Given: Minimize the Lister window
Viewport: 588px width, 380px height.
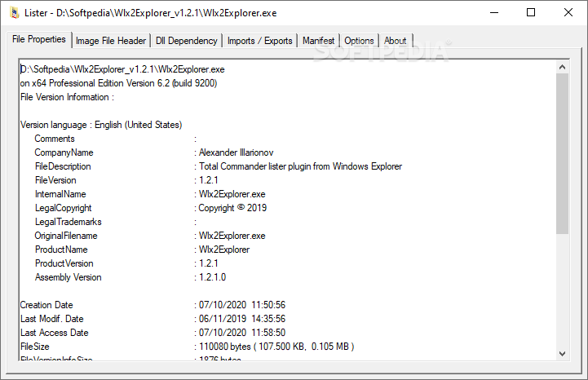Looking at the screenshot, I should click(x=494, y=13).
